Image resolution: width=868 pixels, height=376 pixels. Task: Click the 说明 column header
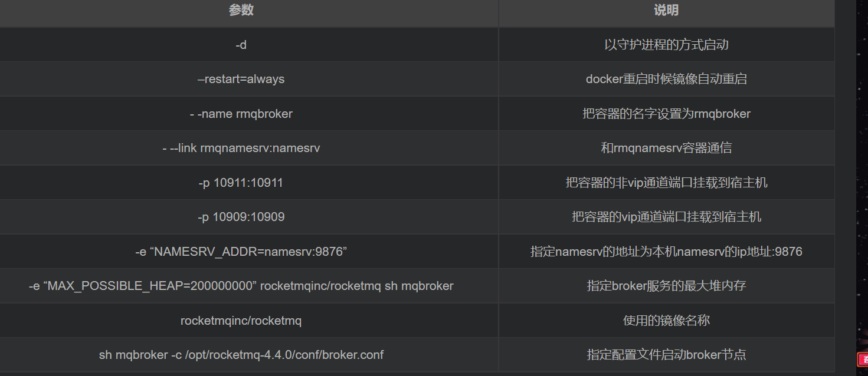click(x=666, y=10)
